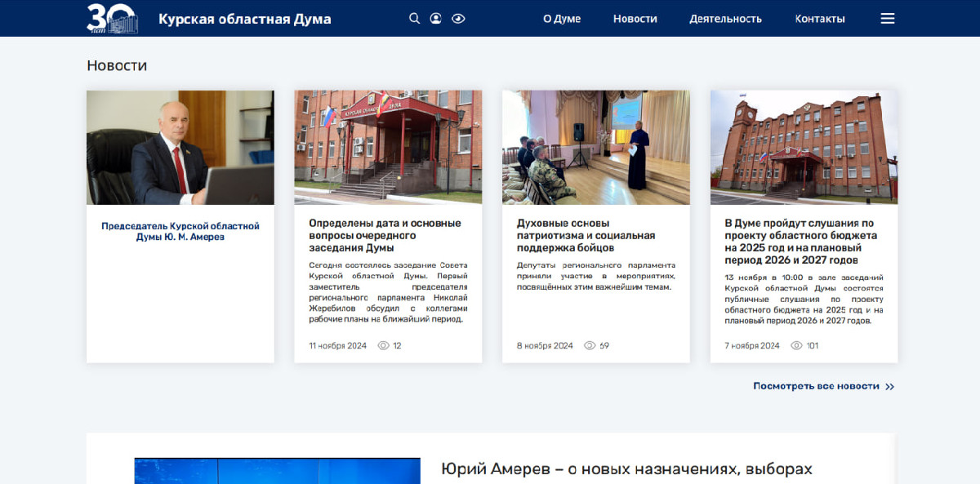Click the view count 101

pyautogui.click(x=813, y=345)
